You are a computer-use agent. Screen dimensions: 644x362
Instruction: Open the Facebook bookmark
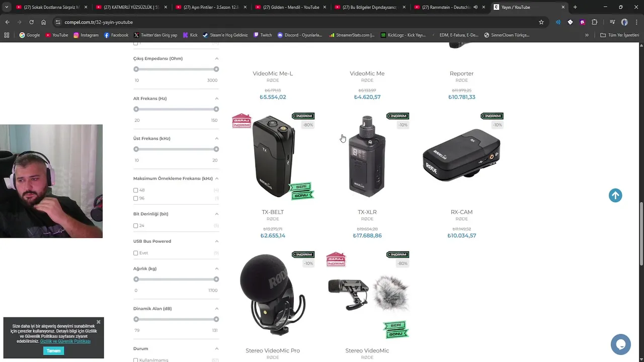click(x=116, y=35)
